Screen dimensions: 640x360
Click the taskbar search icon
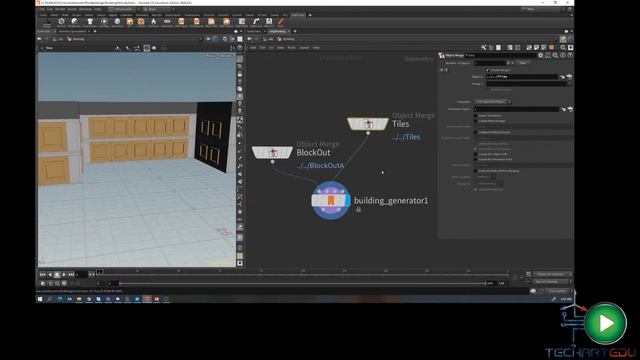tap(49, 299)
